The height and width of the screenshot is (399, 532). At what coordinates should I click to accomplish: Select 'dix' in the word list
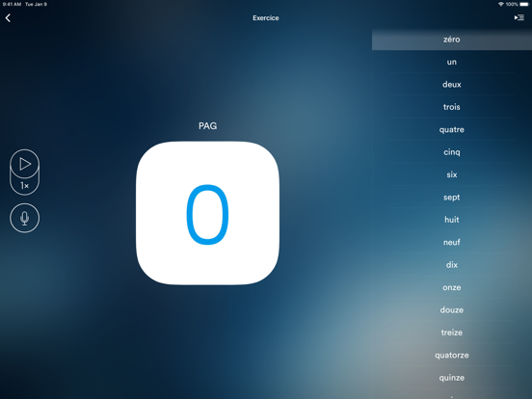click(x=452, y=265)
